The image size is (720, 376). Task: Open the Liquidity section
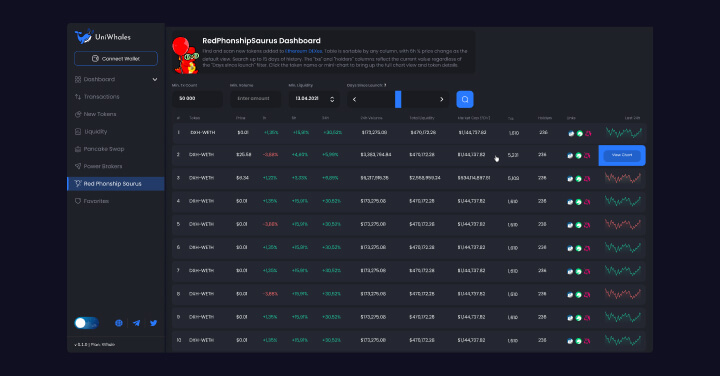coord(96,132)
